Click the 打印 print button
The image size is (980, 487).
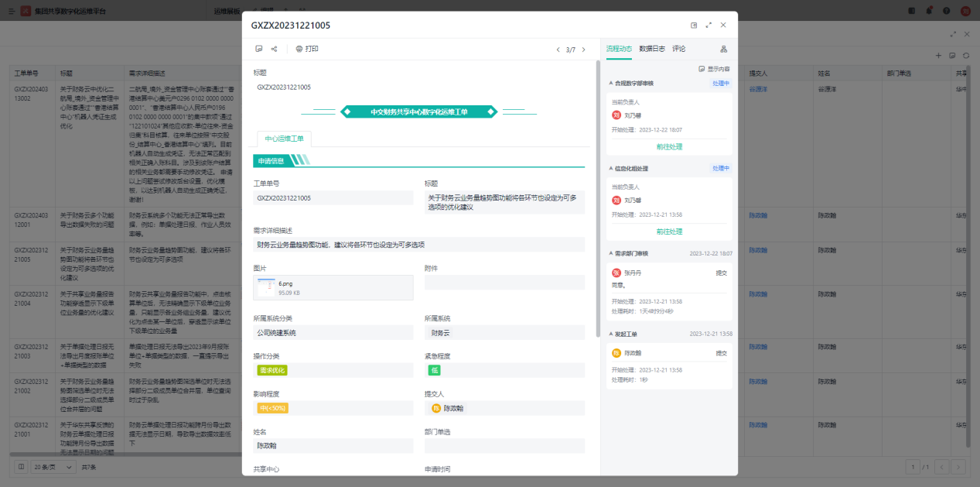(306, 49)
